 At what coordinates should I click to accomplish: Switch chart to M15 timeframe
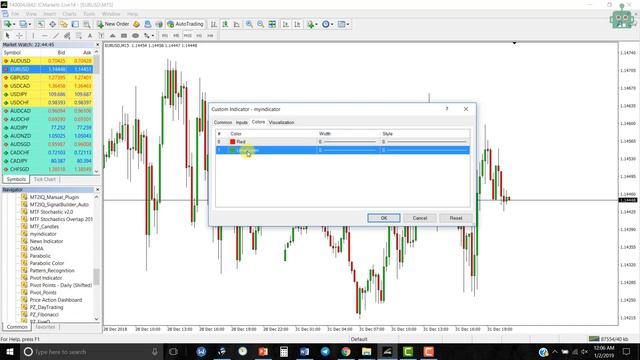click(x=187, y=36)
